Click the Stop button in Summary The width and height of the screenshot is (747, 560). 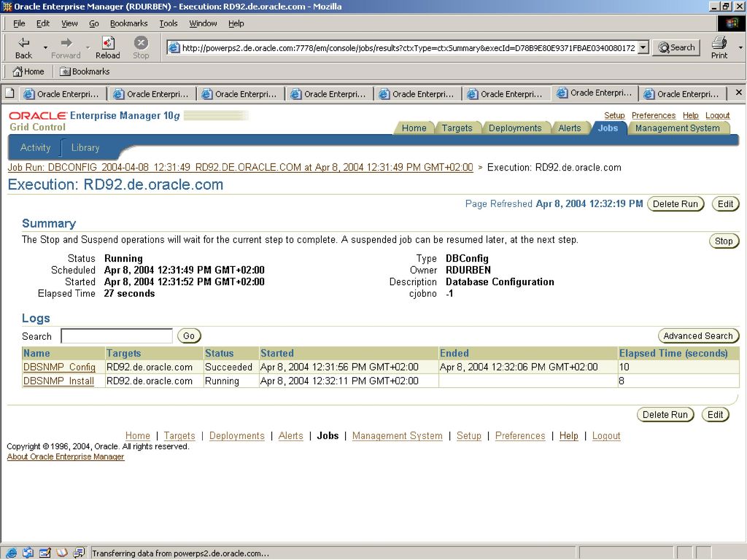pos(724,241)
